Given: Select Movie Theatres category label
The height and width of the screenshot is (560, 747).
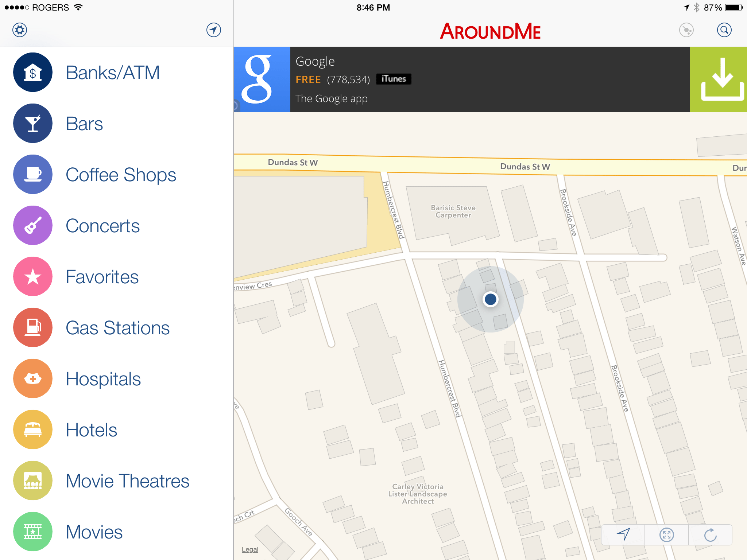Looking at the screenshot, I should (128, 481).
